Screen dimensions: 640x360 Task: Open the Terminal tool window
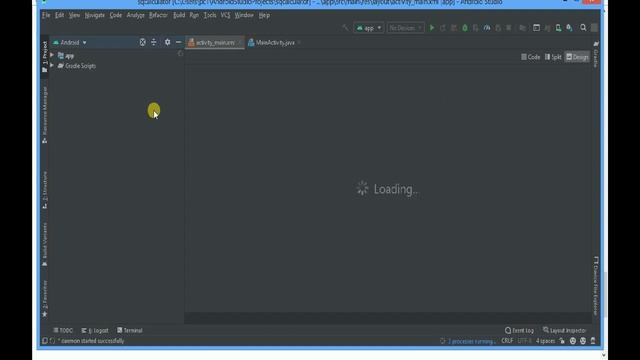click(x=130, y=330)
